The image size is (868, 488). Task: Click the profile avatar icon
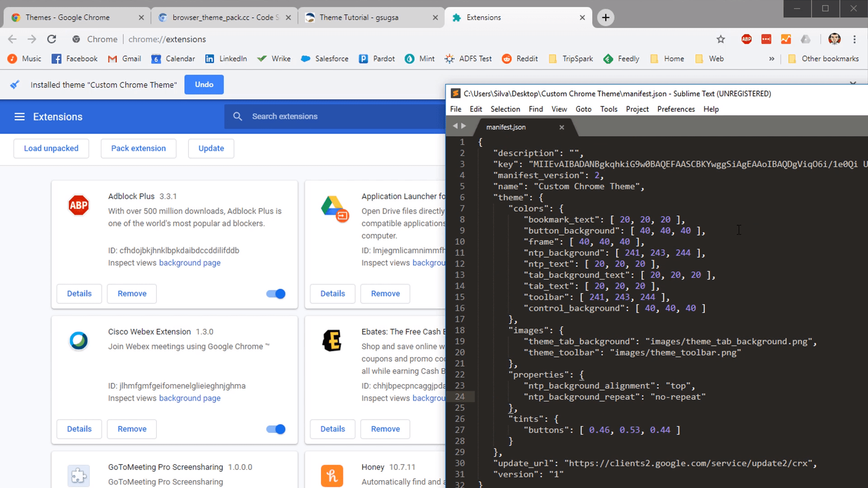(x=834, y=39)
